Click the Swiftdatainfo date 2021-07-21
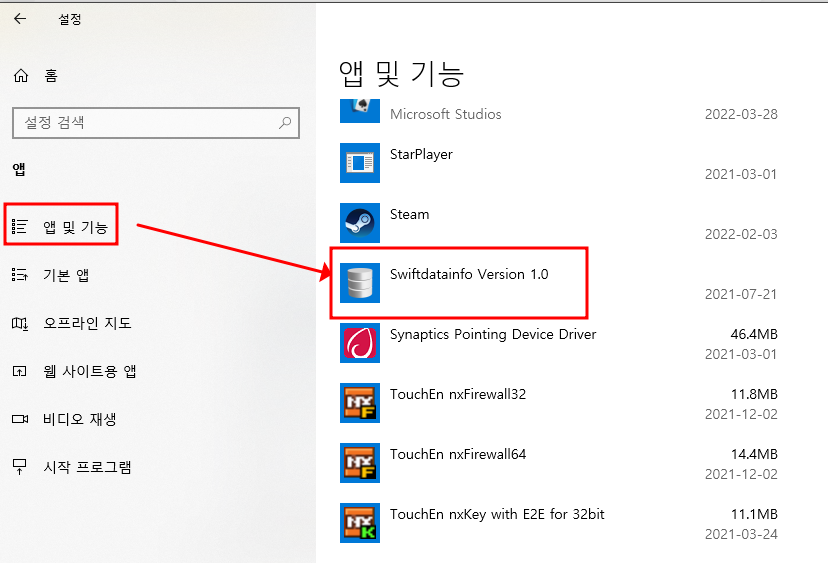 click(741, 294)
